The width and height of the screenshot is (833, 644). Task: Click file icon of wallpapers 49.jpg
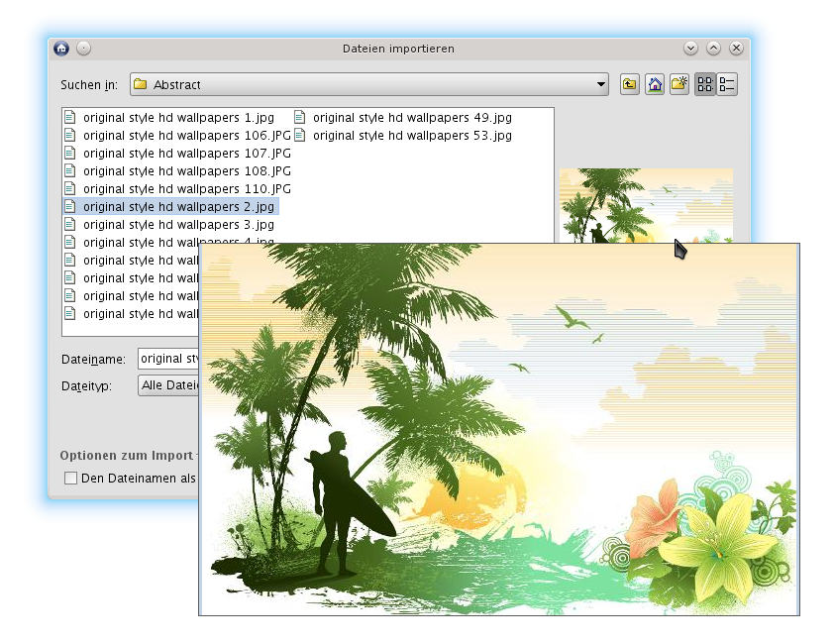click(300, 118)
